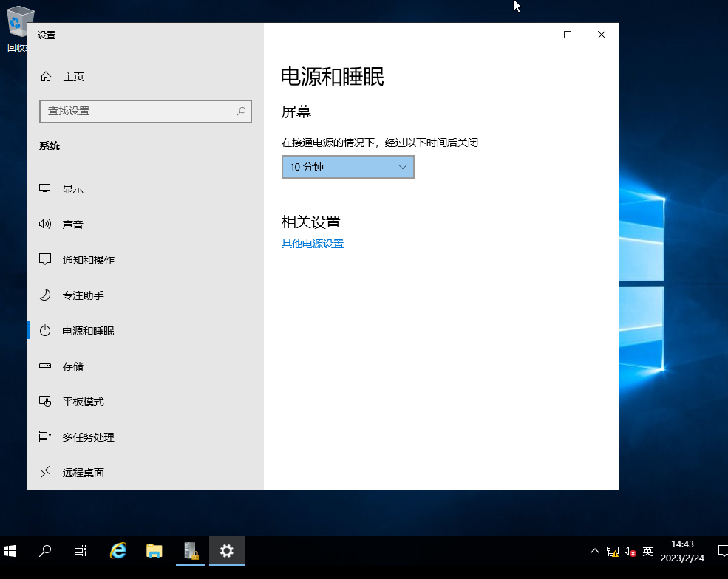The image size is (728, 579).
Task: Open File Explorer from taskbar
Action: (154, 551)
